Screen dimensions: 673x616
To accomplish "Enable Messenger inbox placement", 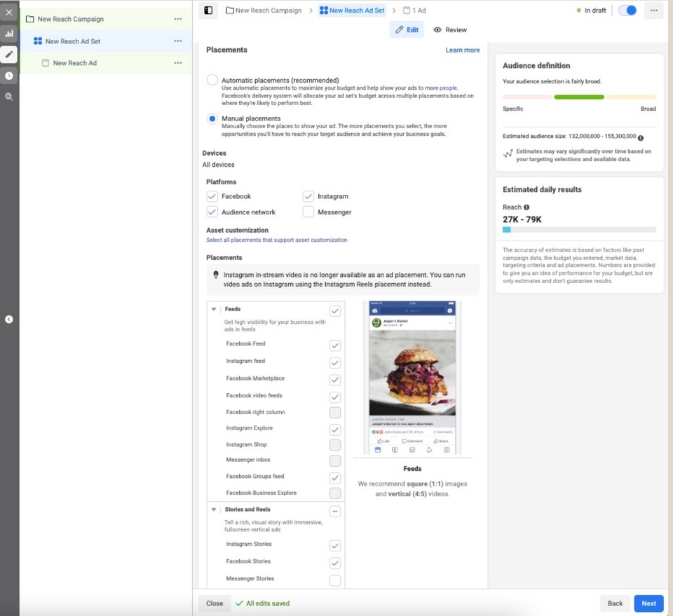I will click(x=335, y=460).
